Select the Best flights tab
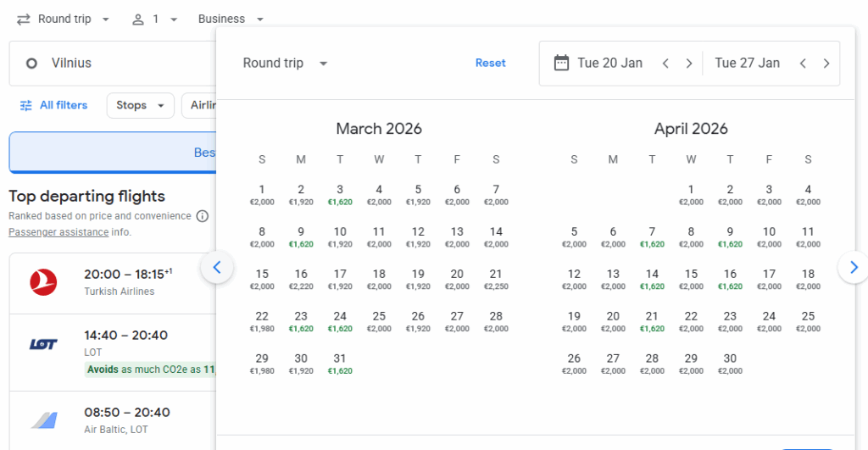Screen dimensions: 868x450 tap(113, 153)
